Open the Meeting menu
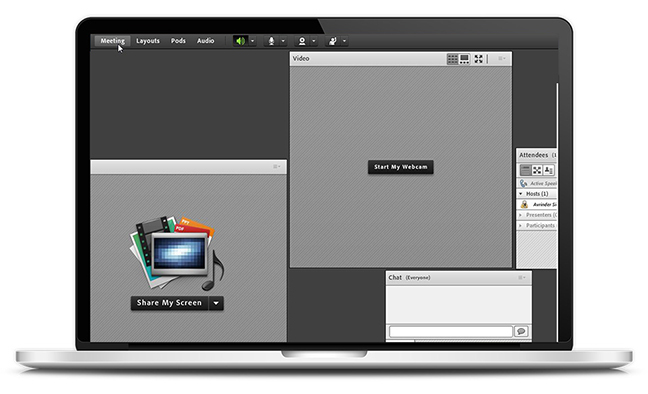 pyautogui.click(x=112, y=41)
